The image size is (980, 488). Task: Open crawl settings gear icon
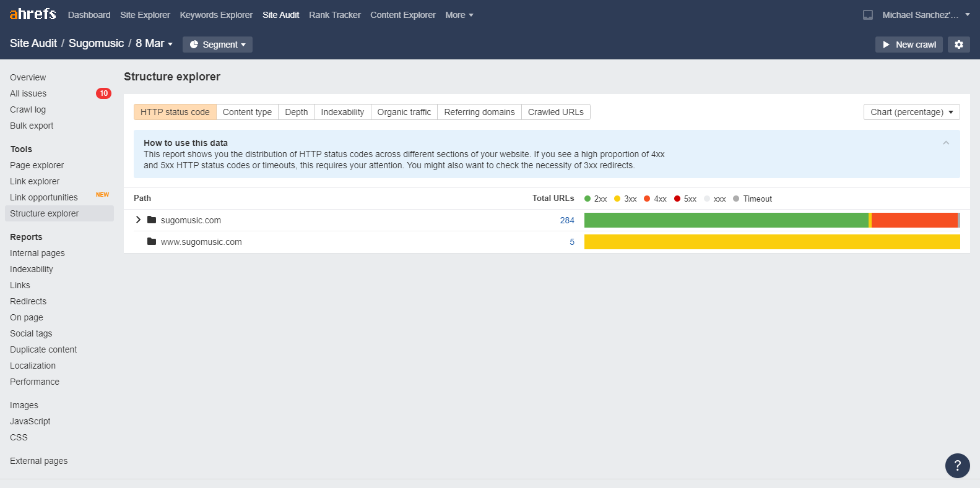click(x=959, y=45)
